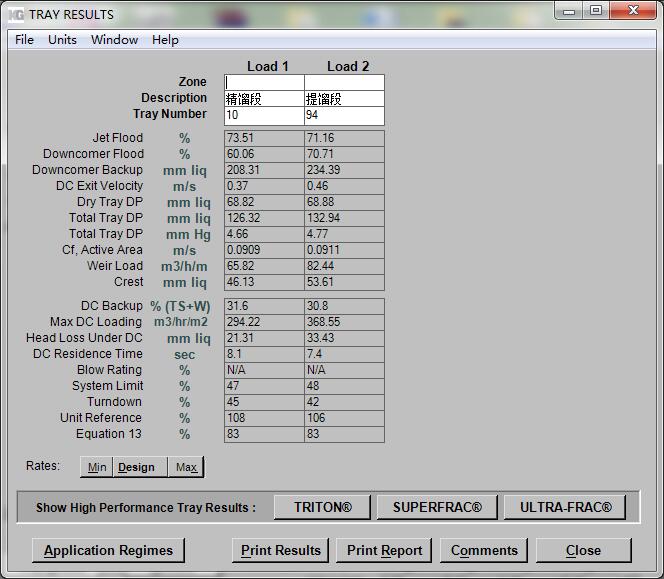Image resolution: width=664 pixels, height=579 pixels.
Task: Click the Load 1 column header
Action: [268, 66]
